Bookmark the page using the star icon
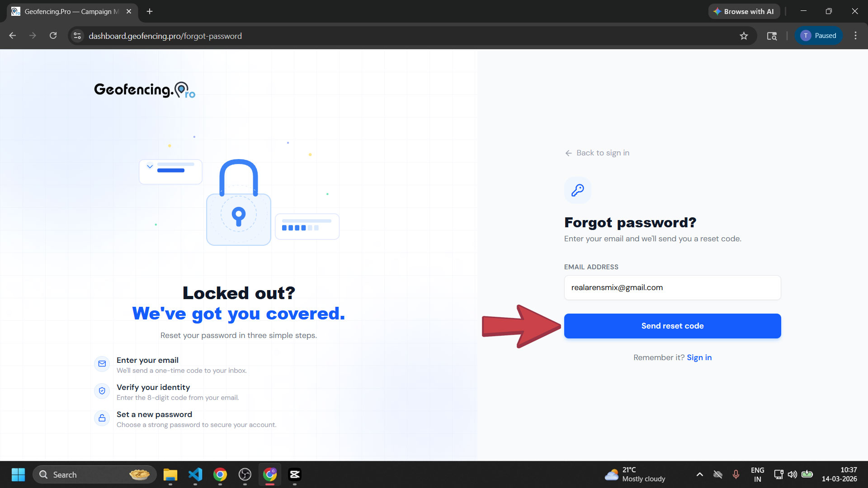 [744, 36]
